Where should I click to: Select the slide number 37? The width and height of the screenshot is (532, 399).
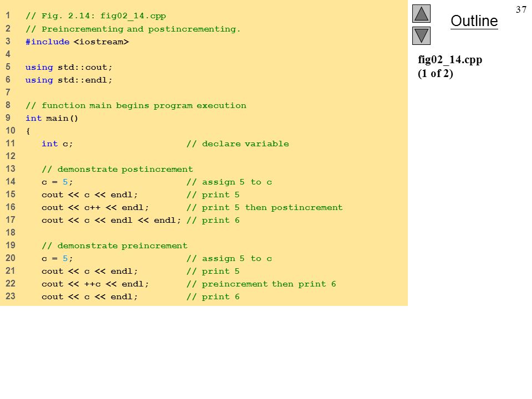[521, 9]
